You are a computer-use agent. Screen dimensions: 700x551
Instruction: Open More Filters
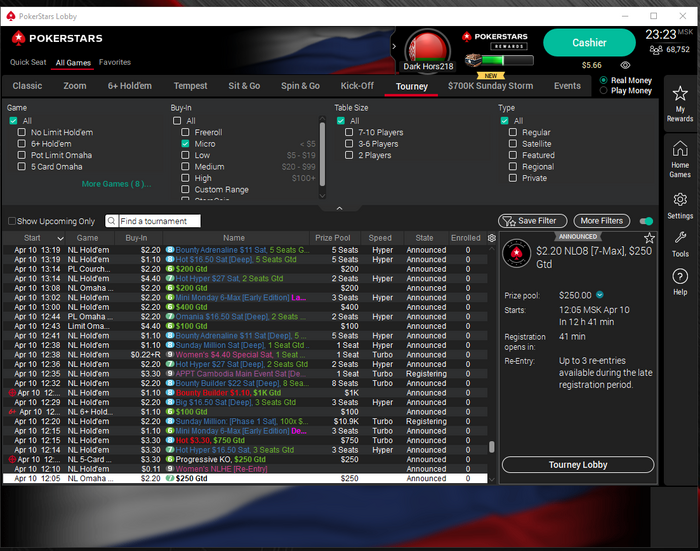(x=601, y=221)
